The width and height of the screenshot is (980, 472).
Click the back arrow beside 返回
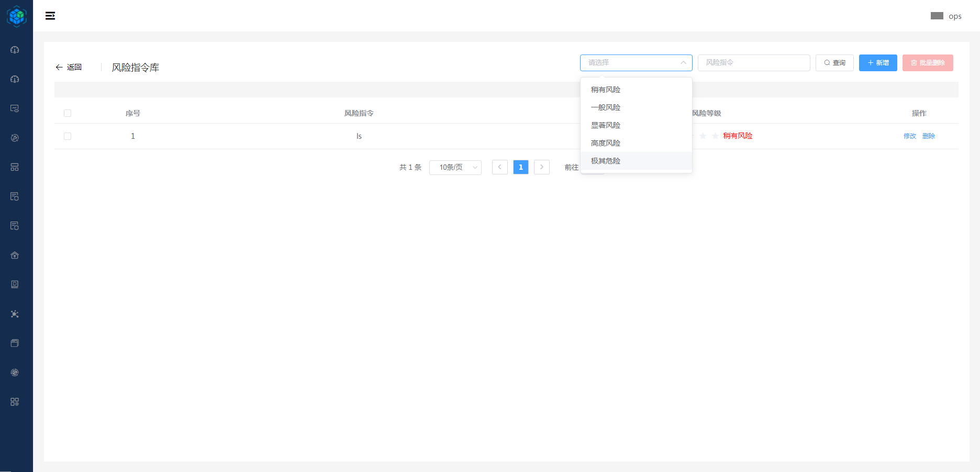point(59,67)
